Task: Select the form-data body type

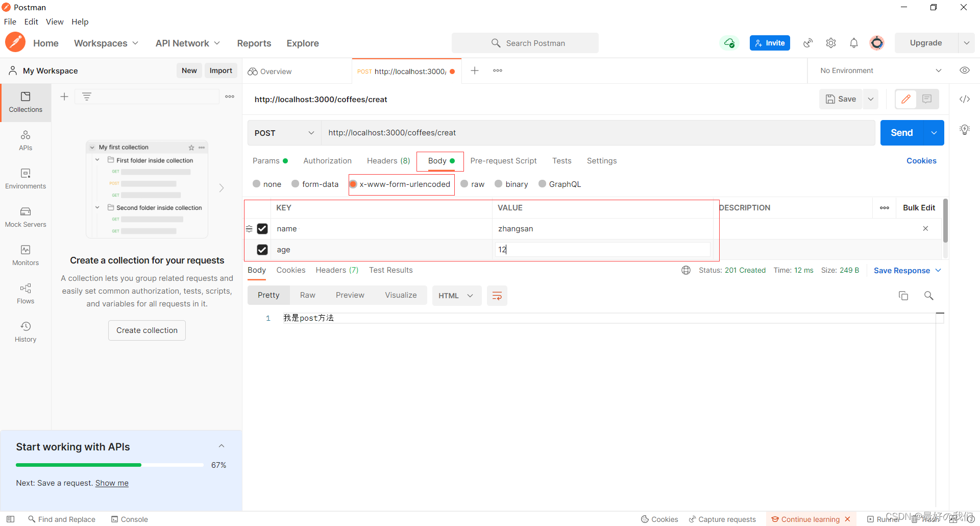Action: [296, 184]
